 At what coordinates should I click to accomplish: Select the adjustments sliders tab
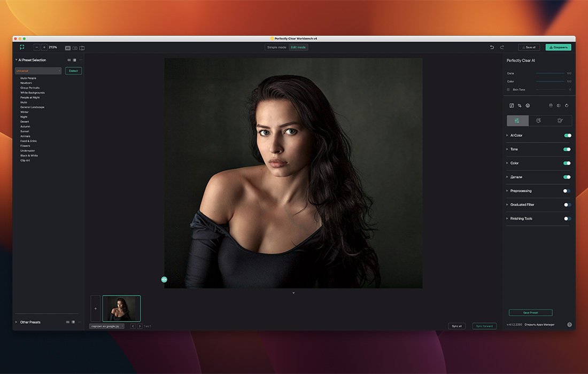coord(517,121)
